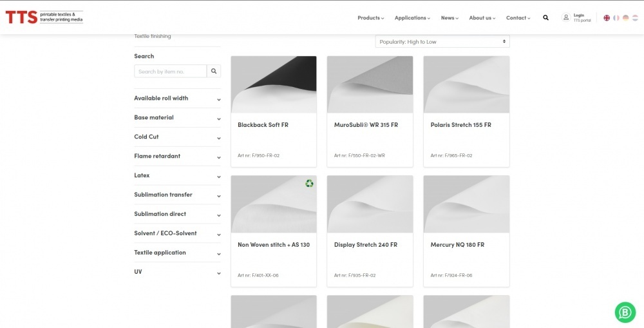Expand the Sublimation transfer filter
The image size is (644, 328).
click(x=178, y=195)
